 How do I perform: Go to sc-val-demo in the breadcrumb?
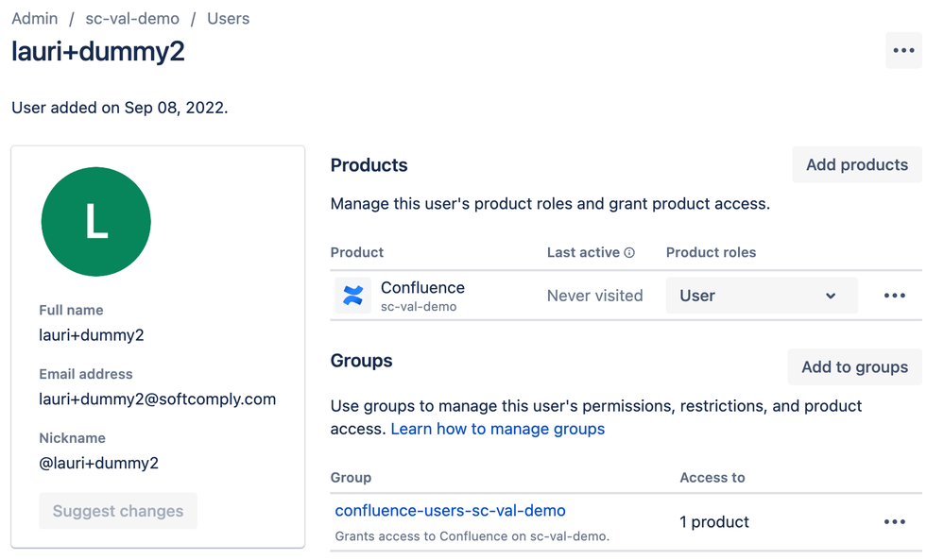(132, 19)
